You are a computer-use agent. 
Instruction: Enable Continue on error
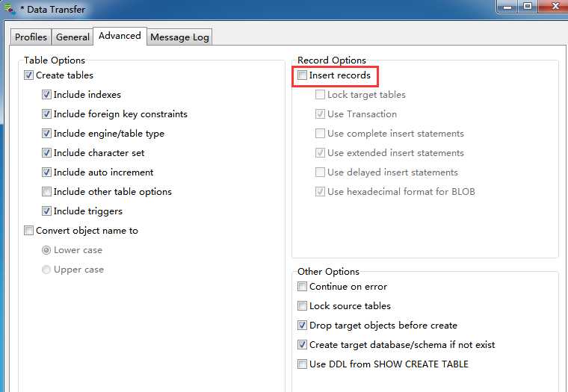pos(302,287)
